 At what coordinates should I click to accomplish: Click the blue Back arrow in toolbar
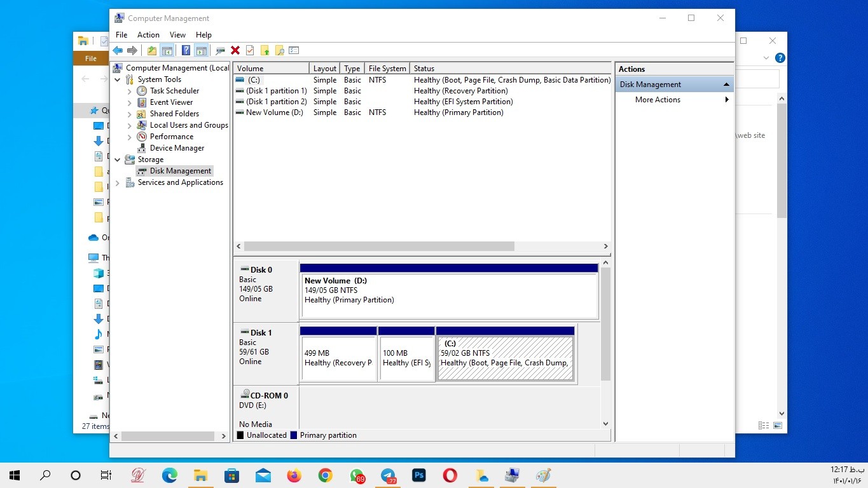118,51
